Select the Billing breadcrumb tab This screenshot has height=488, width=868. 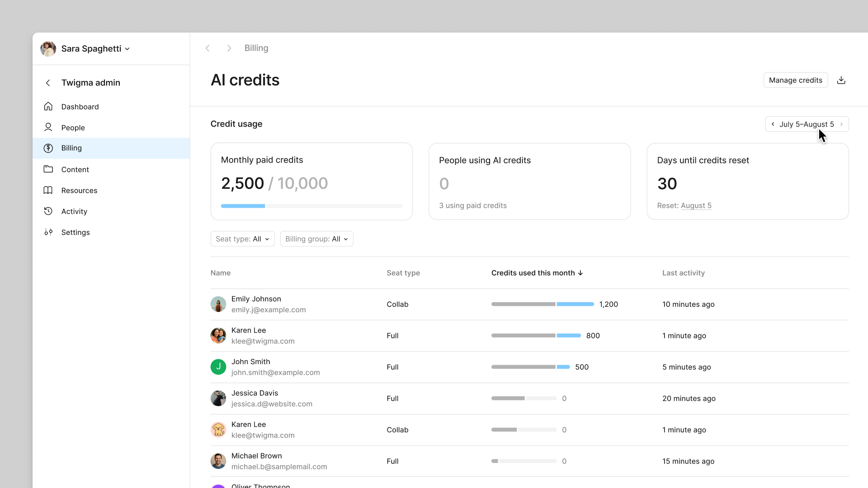click(256, 48)
